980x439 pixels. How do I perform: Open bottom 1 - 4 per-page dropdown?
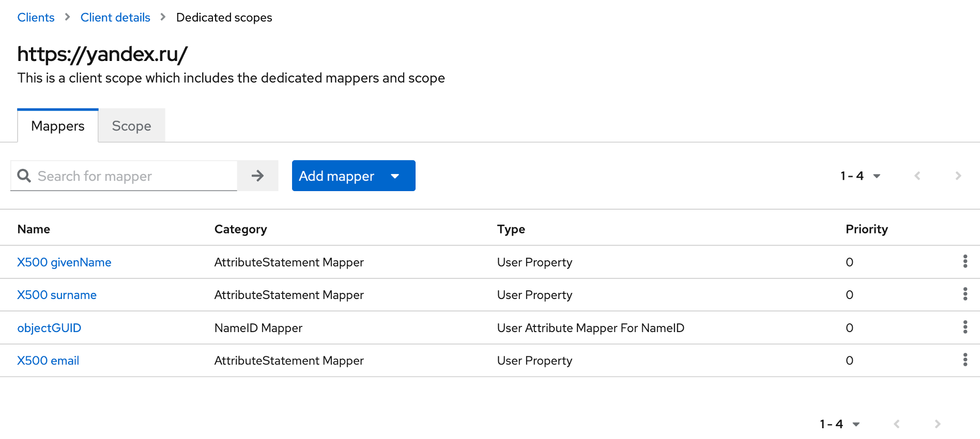pos(839,424)
